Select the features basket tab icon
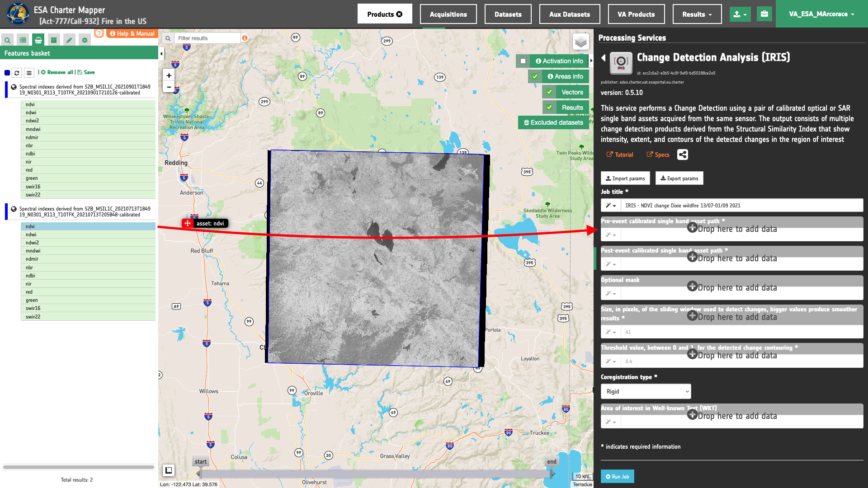This screenshot has width=868, height=488. coord(38,40)
